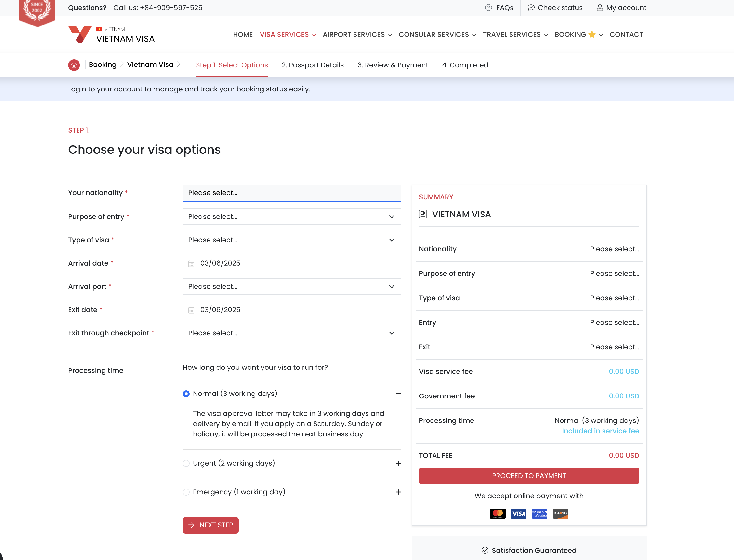Open the Purpose of entry dropdown
This screenshot has height=560, width=734.
[291, 217]
